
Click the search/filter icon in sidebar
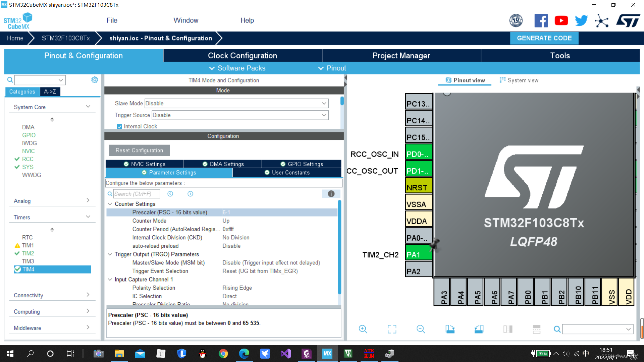[10, 80]
